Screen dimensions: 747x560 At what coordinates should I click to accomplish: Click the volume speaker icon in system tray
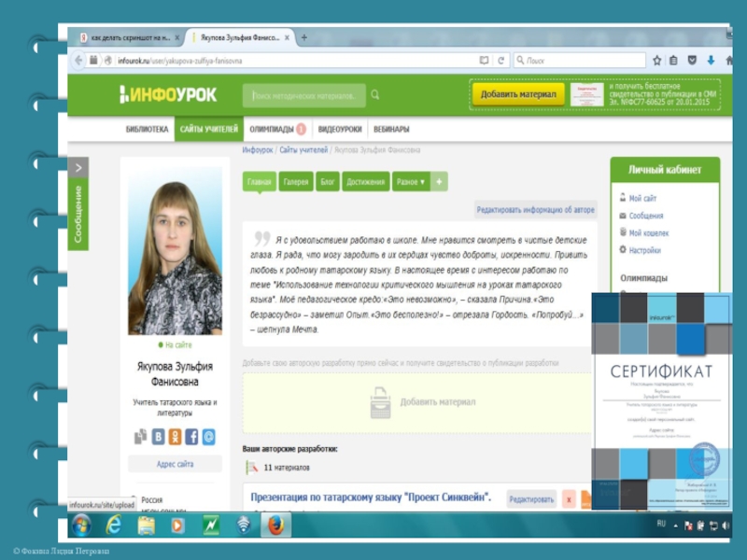click(726, 525)
